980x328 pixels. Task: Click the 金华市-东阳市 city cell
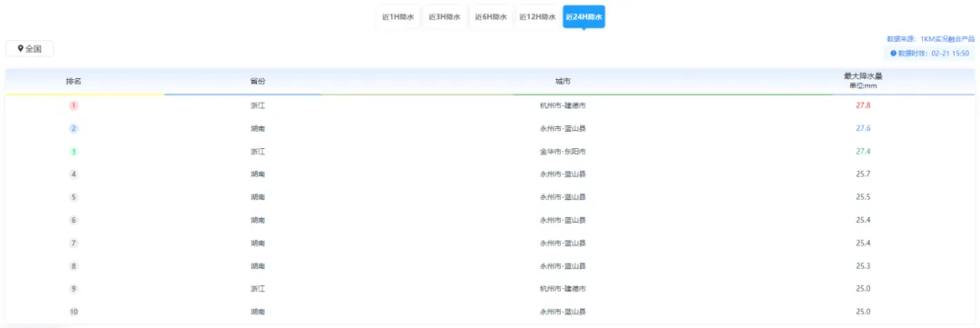pyautogui.click(x=563, y=152)
